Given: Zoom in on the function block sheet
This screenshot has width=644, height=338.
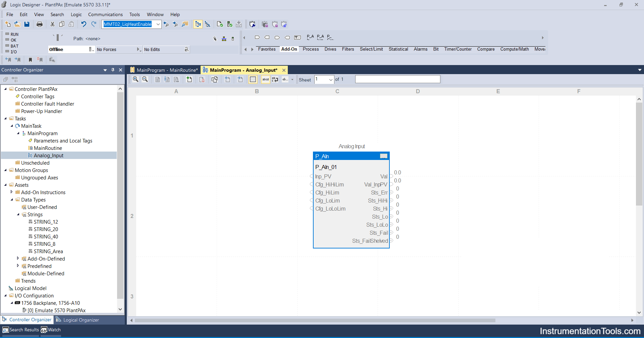Looking at the screenshot, I should pyautogui.click(x=136, y=79).
